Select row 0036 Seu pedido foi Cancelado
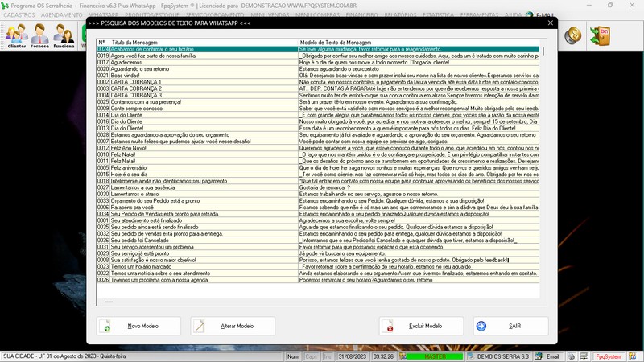Screen dimensions: 644x362 (x=318, y=240)
